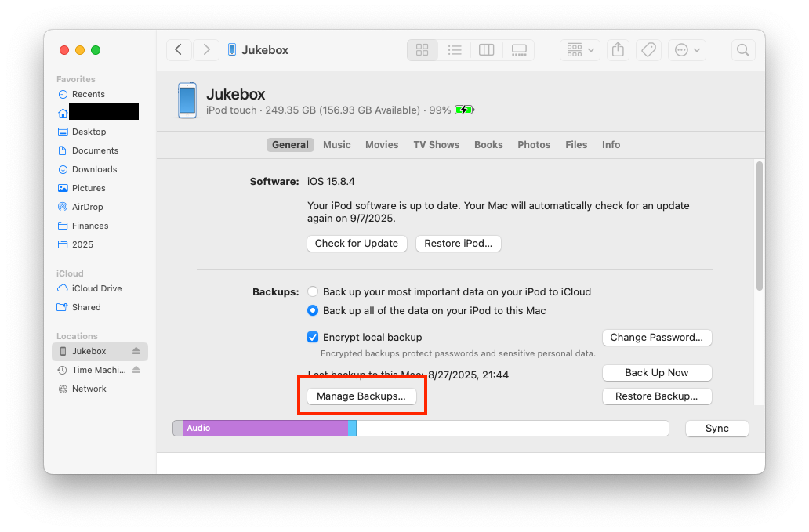Switch to icon view in toolbar
This screenshot has height=532, width=809.
tap(423, 50)
